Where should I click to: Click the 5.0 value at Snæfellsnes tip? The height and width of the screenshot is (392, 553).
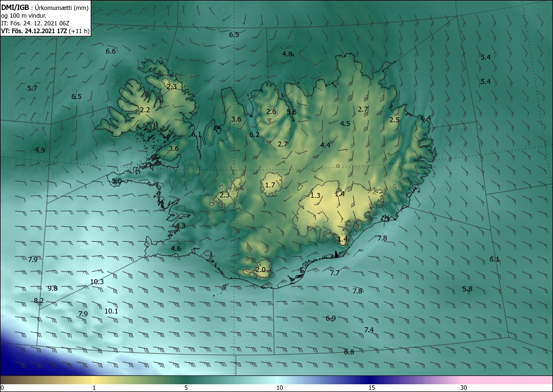tap(117, 181)
